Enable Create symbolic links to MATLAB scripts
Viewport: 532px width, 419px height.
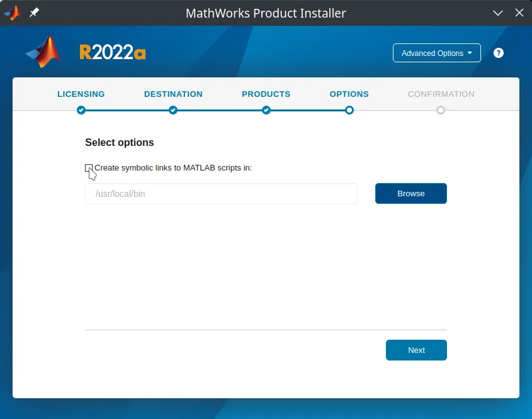(x=89, y=168)
